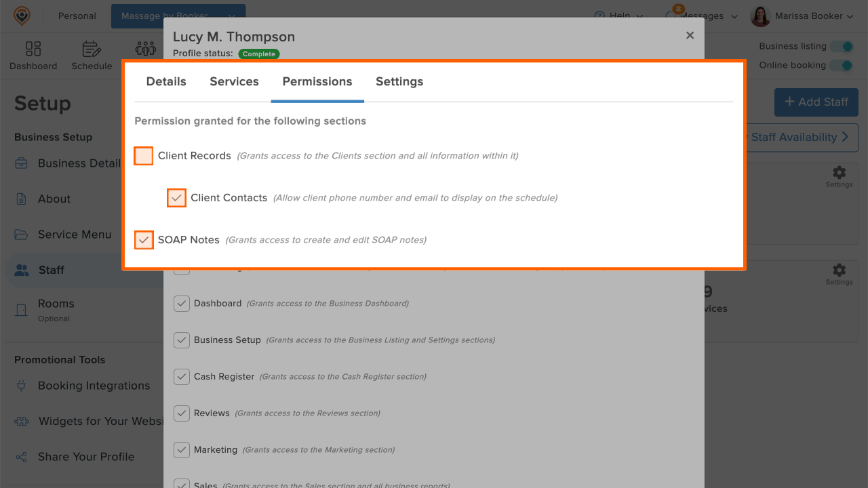Click the Booking Integrations plug icon
Image resolution: width=868 pixels, height=488 pixels.
click(x=22, y=386)
